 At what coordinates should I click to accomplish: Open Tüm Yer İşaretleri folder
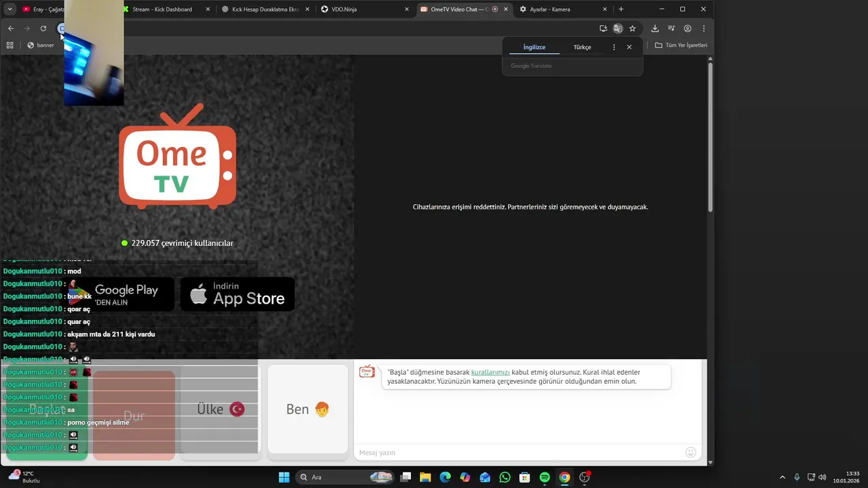click(681, 45)
